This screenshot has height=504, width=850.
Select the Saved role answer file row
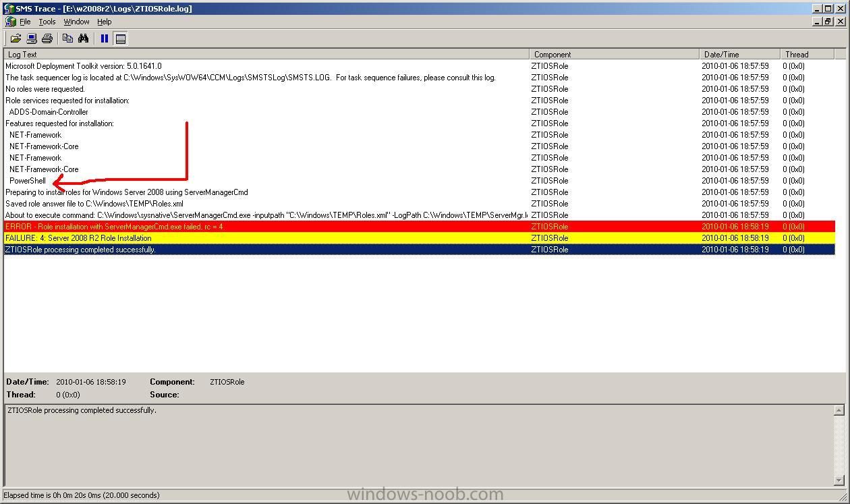420,204
